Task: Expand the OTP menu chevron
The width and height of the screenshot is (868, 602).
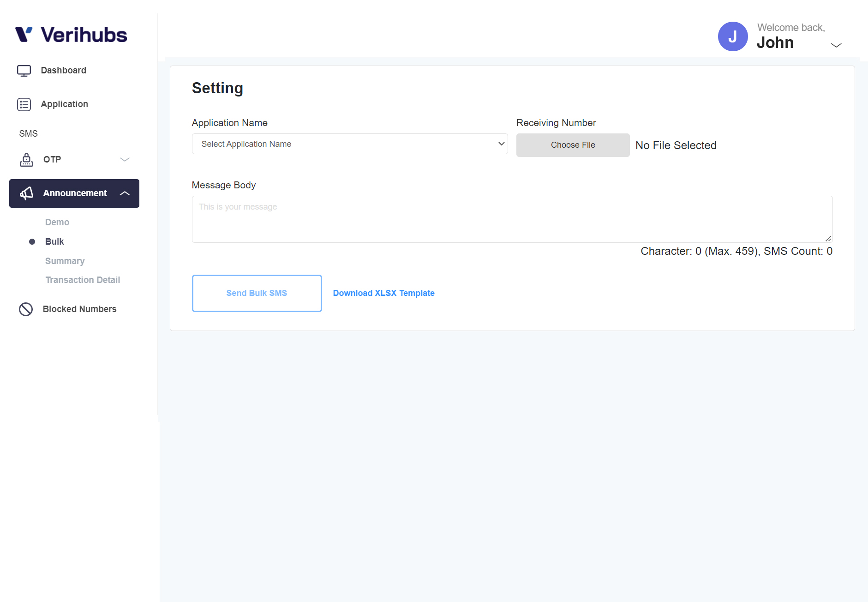Action: [x=125, y=160]
